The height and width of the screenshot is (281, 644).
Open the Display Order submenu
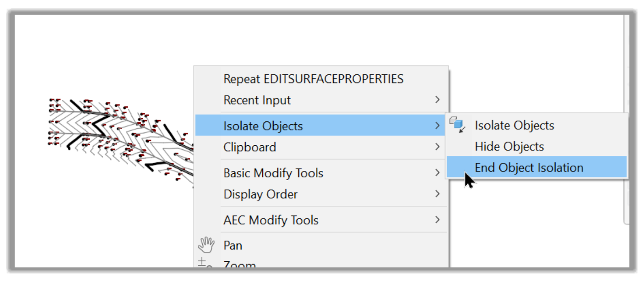pos(321,194)
